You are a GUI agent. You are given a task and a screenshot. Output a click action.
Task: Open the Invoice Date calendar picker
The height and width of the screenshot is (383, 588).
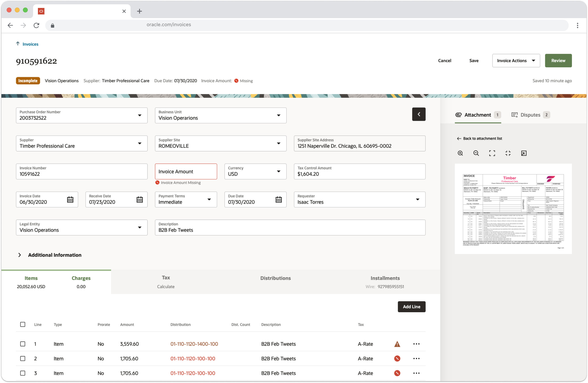pos(70,199)
